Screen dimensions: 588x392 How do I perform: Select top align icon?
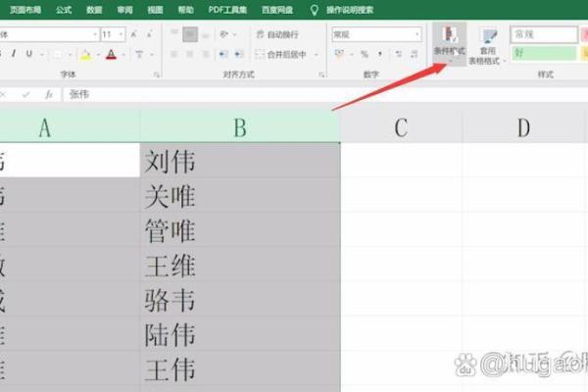tap(174, 34)
